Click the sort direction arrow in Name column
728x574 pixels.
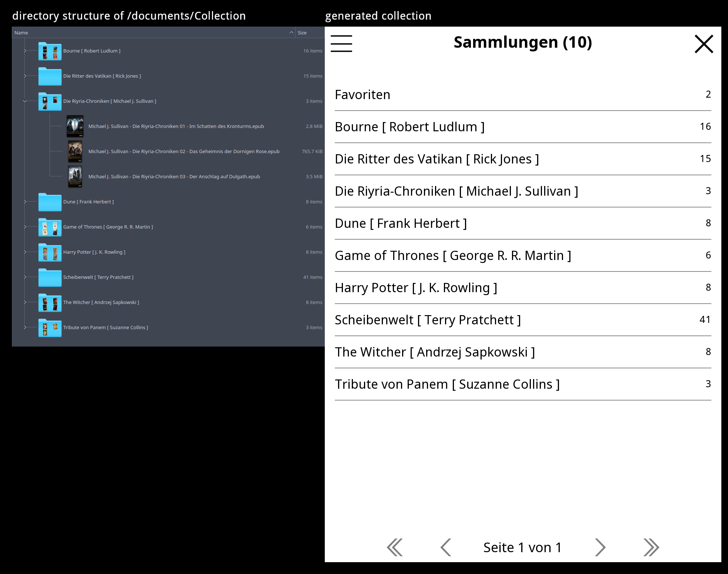tap(291, 33)
